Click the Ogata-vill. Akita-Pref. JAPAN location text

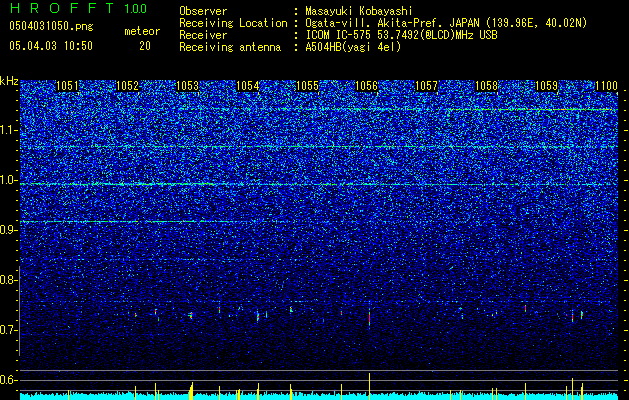coord(446,23)
